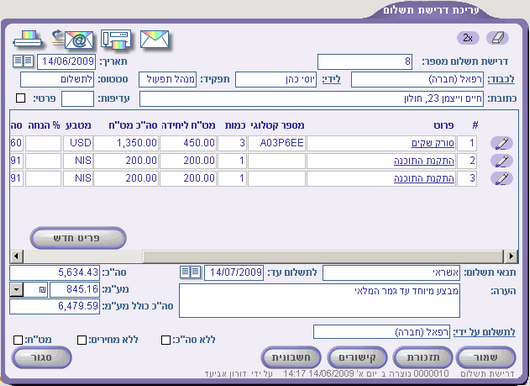The width and height of the screenshot is (530, 386).
Task: Click the address field with חולון
Action: [x=311, y=99]
